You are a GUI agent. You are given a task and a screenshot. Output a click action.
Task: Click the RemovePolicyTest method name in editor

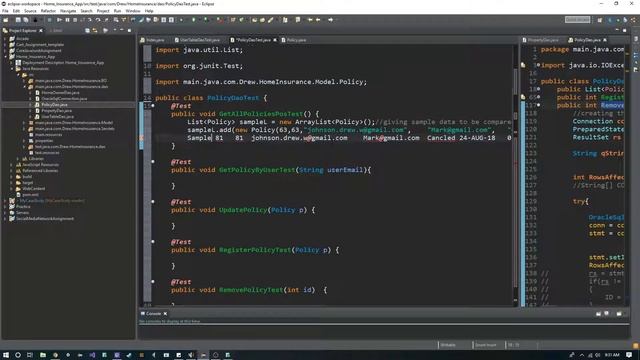[251, 290]
